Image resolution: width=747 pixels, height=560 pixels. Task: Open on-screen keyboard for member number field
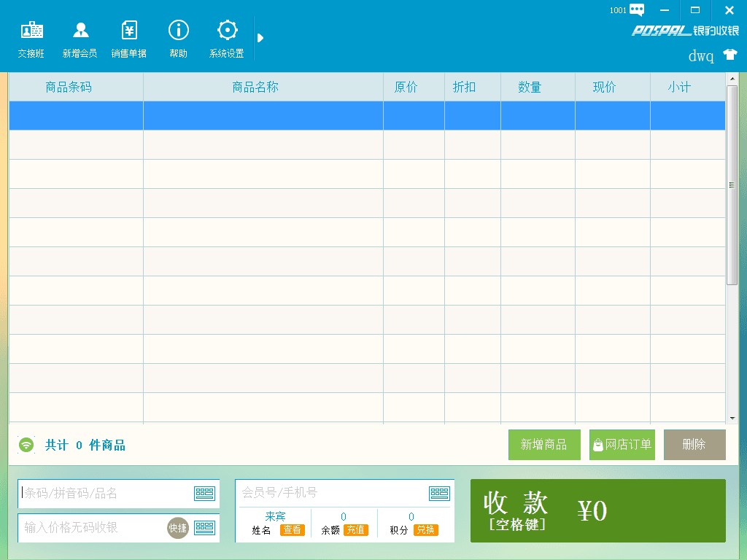coord(439,494)
